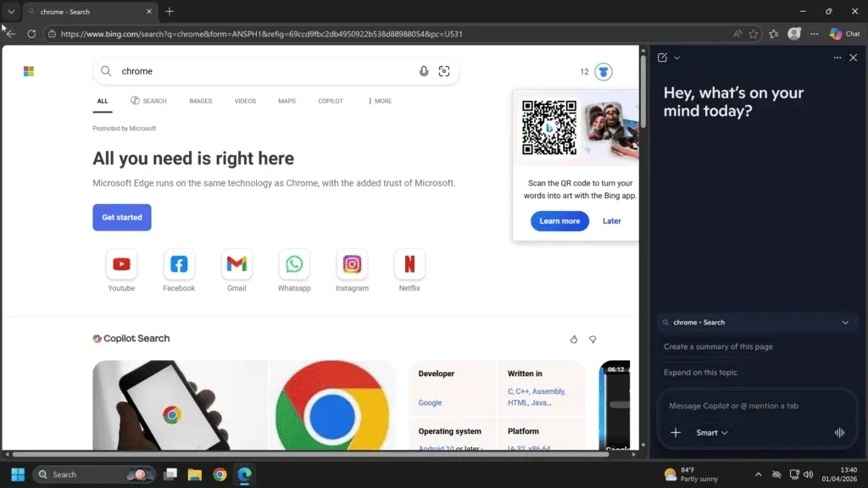The height and width of the screenshot is (488, 868).
Task: Switch to the MAPS tab
Action: point(287,102)
